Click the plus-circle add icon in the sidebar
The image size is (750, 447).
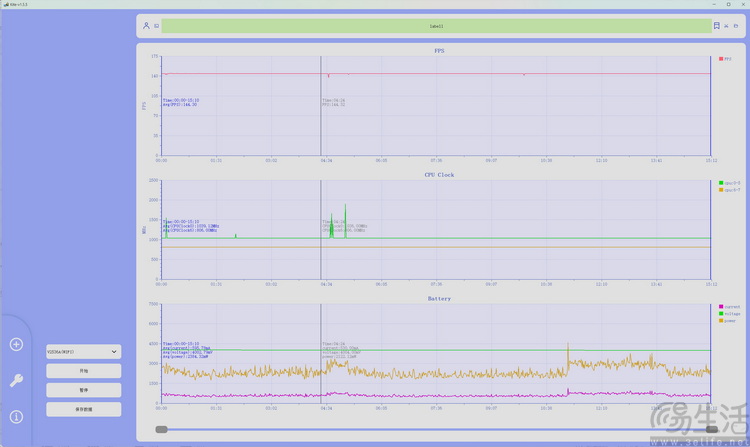(16, 344)
